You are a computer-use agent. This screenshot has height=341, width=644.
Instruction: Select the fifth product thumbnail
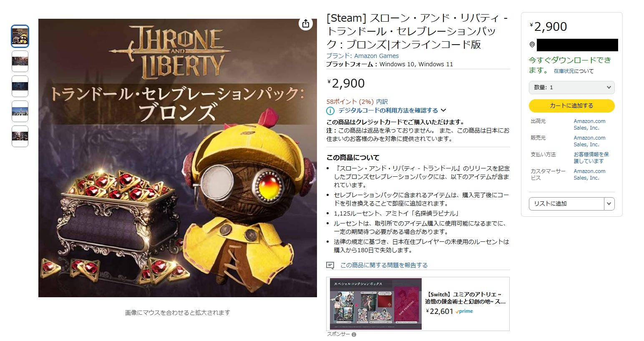coord(20,136)
